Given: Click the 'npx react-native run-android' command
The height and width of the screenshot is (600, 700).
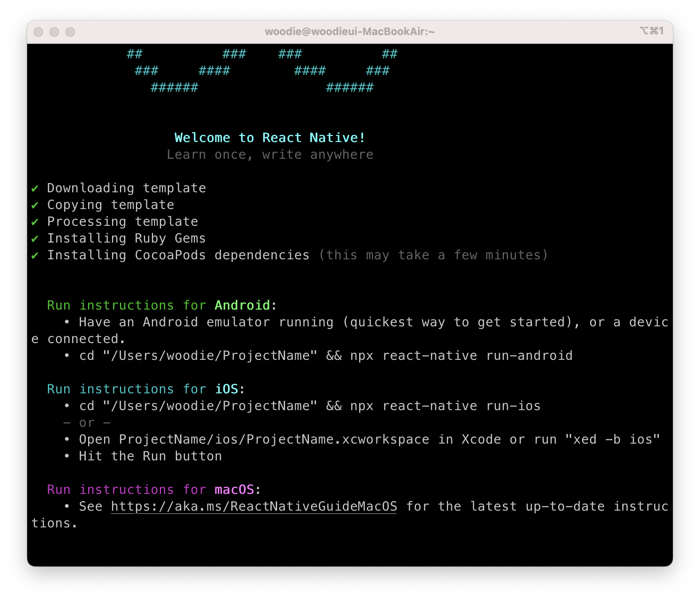Looking at the screenshot, I should [x=461, y=356].
